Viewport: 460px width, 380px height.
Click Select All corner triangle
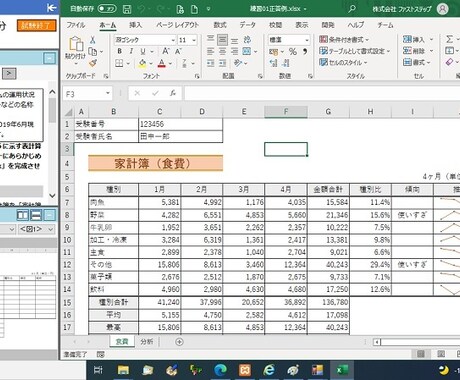(x=68, y=112)
